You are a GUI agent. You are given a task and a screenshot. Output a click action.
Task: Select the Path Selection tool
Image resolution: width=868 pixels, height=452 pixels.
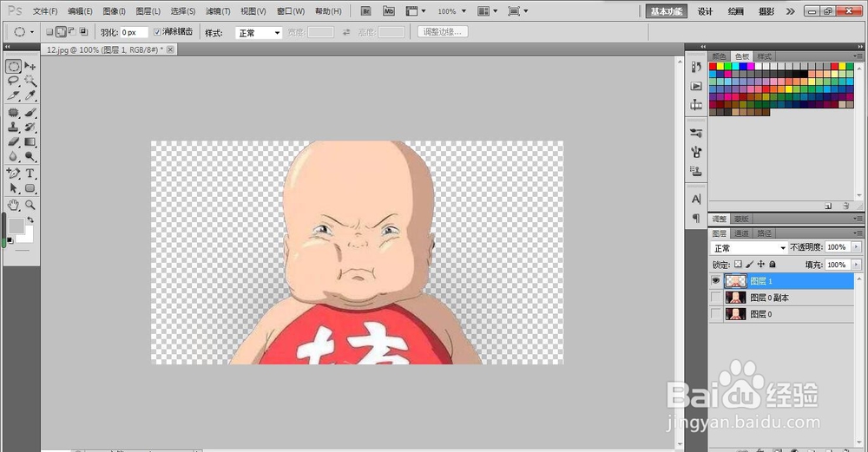[x=13, y=188]
